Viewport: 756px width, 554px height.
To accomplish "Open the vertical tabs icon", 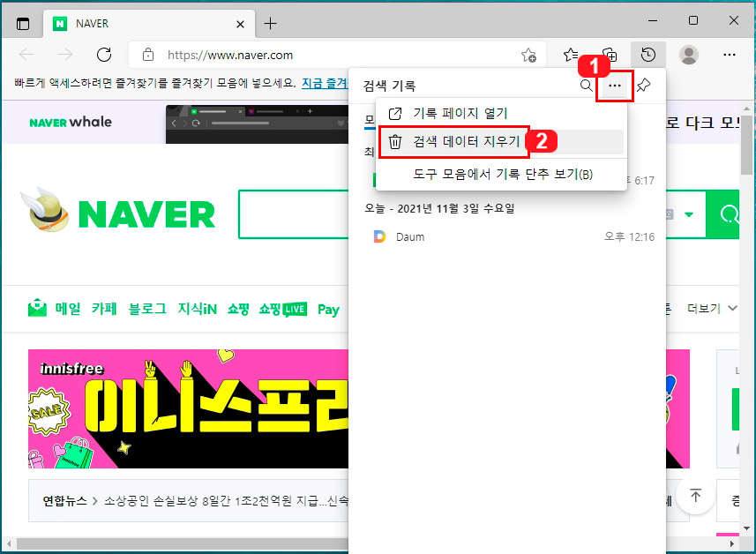I will point(23,24).
